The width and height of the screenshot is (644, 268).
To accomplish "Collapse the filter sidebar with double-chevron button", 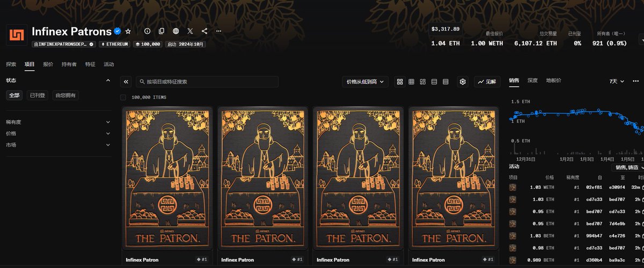I will pyautogui.click(x=126, y=82).
